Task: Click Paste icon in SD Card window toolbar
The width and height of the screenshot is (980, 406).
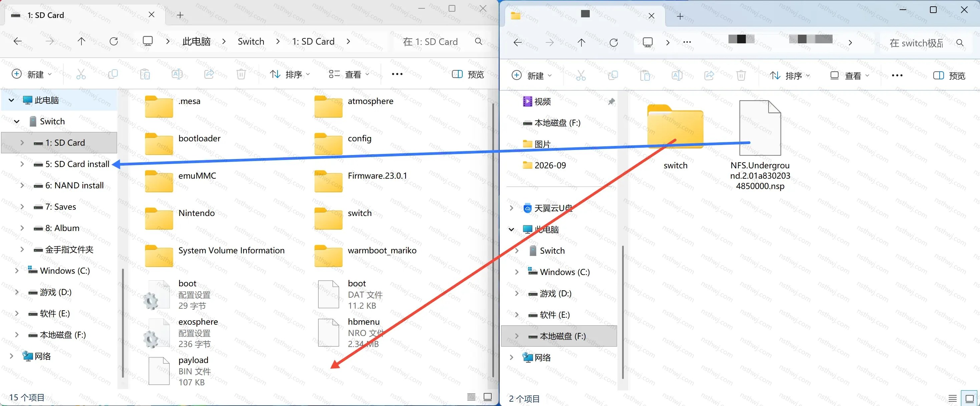Action: pos(145,74)
